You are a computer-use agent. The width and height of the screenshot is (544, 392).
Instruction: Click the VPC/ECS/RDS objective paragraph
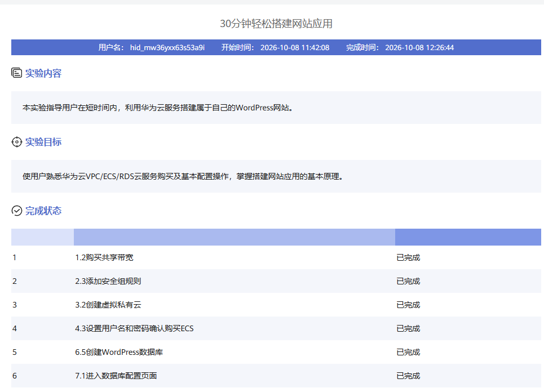tap(183, 176)
